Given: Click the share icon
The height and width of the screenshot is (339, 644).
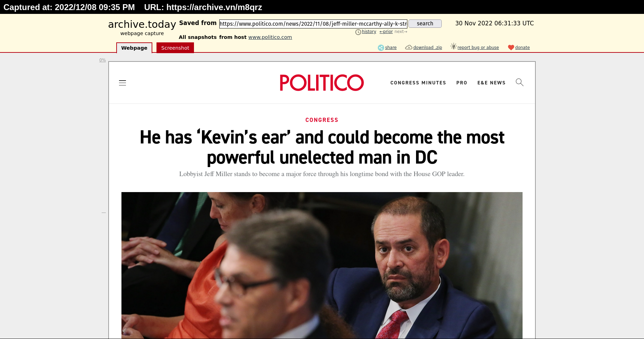Looking at the screenshot, I should tap(381, 48).
